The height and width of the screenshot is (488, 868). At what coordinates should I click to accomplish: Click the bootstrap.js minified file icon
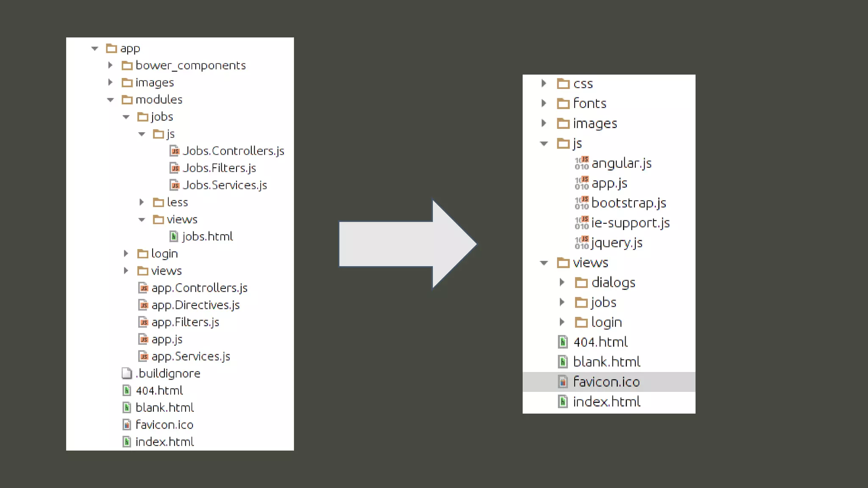(x=581, y=203)
